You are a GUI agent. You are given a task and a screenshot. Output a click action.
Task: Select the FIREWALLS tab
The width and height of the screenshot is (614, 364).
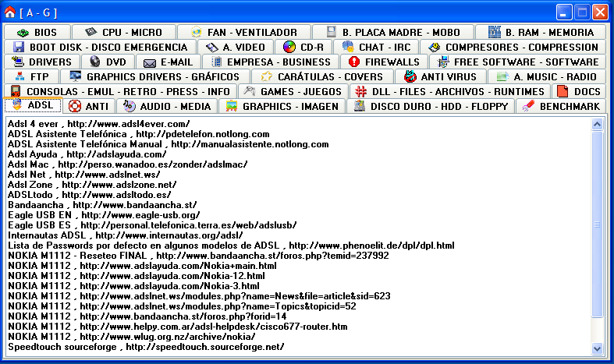click(385, 62)
